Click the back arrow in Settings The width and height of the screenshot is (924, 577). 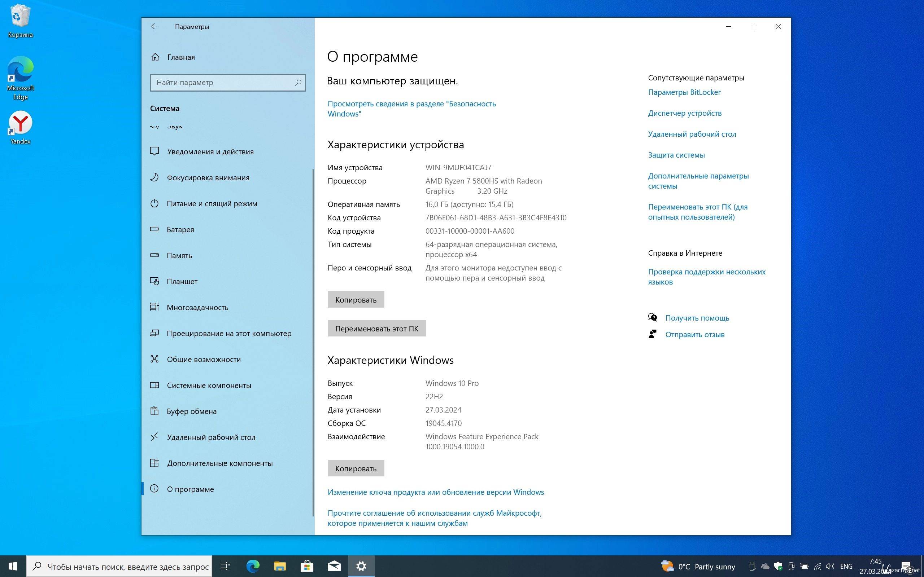(154, 26)
